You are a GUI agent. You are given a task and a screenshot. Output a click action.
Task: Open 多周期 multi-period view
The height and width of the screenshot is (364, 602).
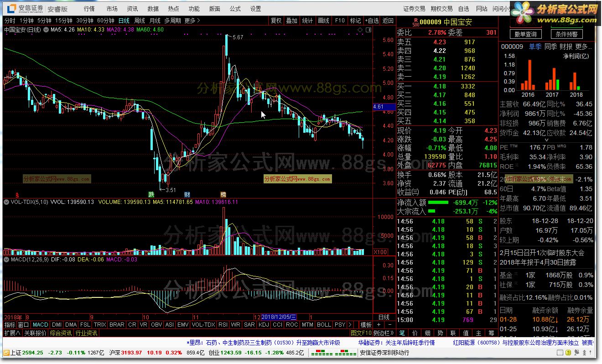(173, 21)
